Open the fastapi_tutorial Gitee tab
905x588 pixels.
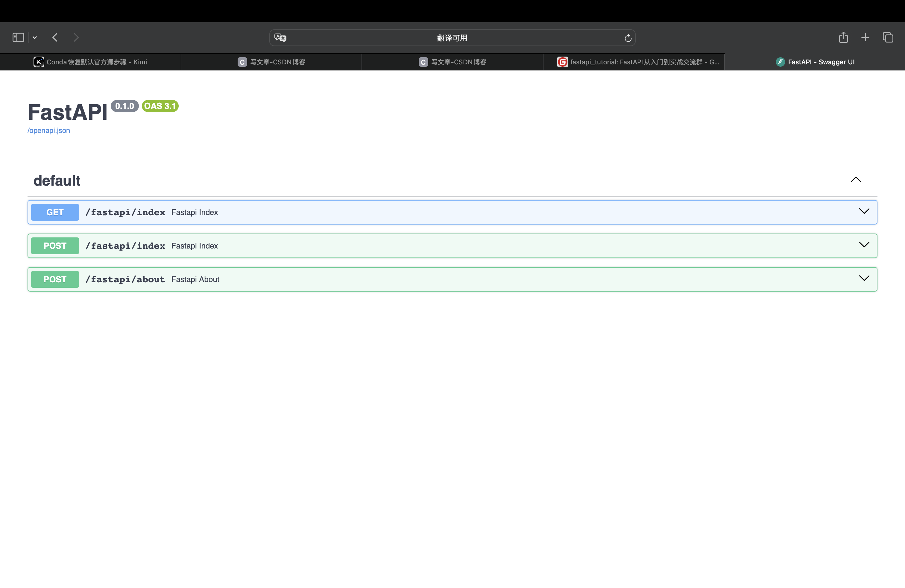click(638, 62)
